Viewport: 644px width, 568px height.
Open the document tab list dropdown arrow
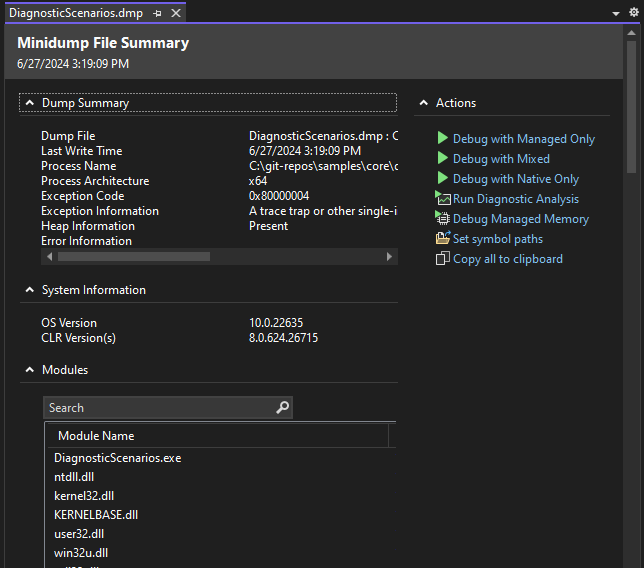616,13
